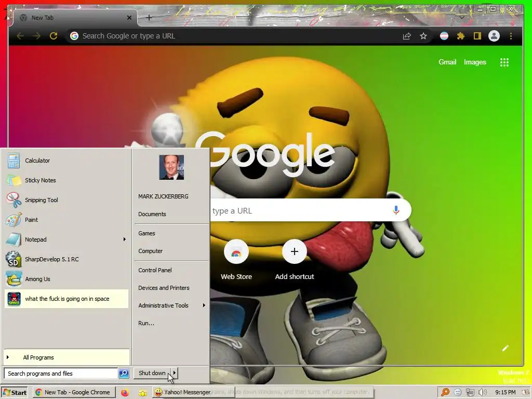Click the Start menu search magnifier button

pyautogui.click(x=124, y=373)
